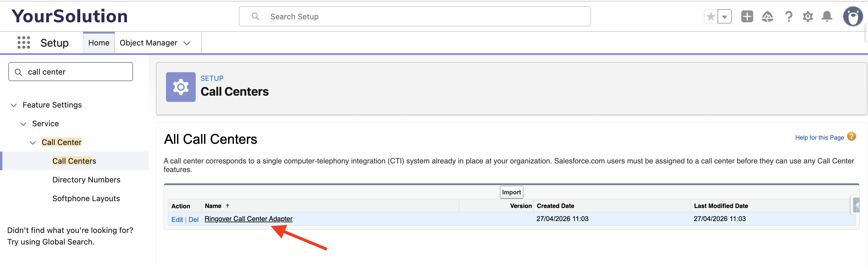This screenshot has height=268, width=868.
Task: Open the help question mark icon
Action: click(x=789, y=17)
